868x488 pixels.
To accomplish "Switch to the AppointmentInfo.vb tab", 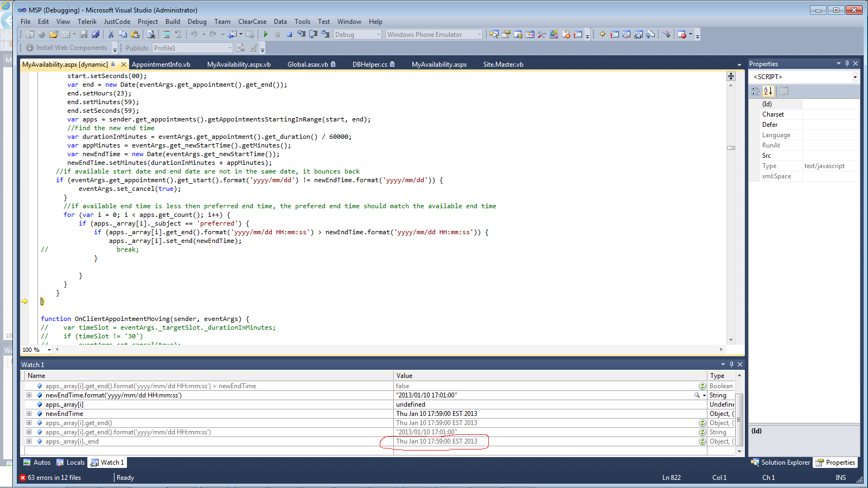I will click(161, 64).
